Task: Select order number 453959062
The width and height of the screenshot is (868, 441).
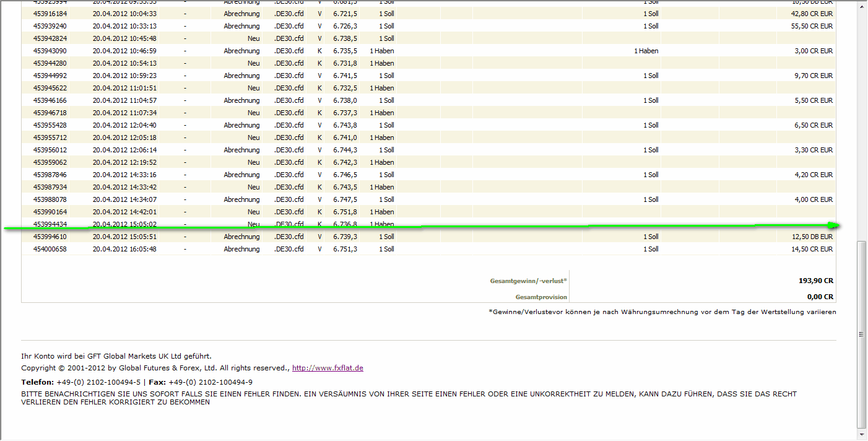Action: [50, 162]
